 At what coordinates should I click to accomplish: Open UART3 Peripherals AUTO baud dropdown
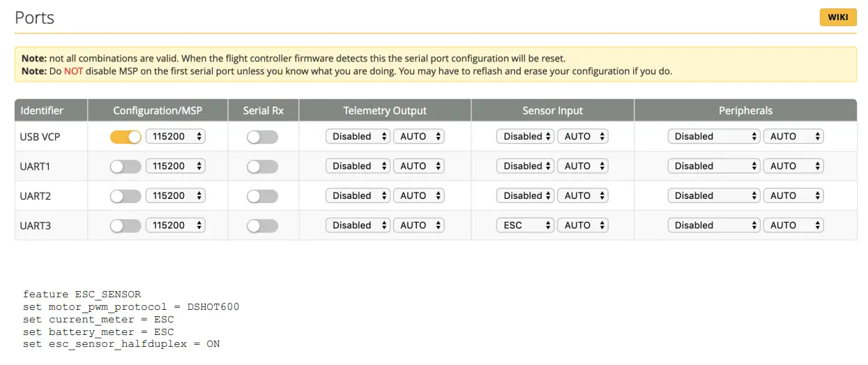click(x=793, y=225)
